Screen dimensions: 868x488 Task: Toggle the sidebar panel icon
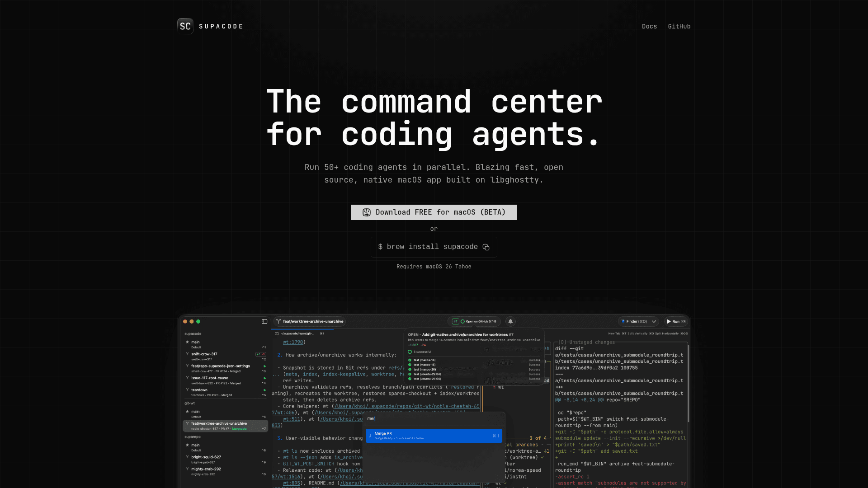[x=264, y=322]
